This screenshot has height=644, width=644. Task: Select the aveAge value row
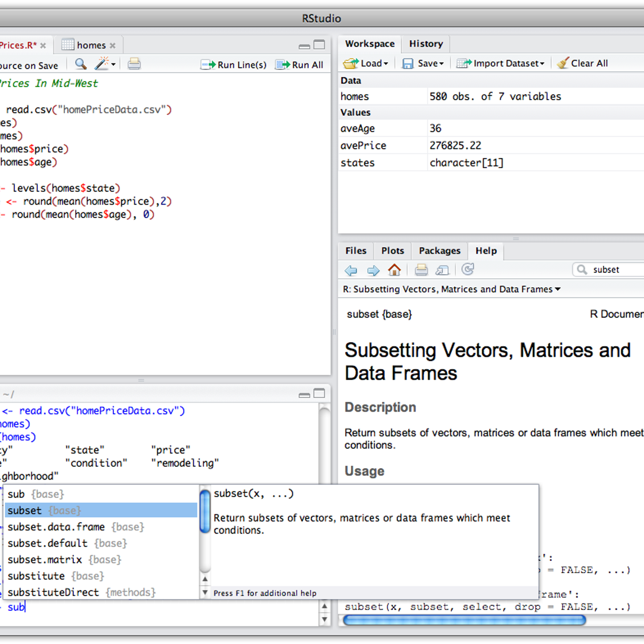click(491, 128)
